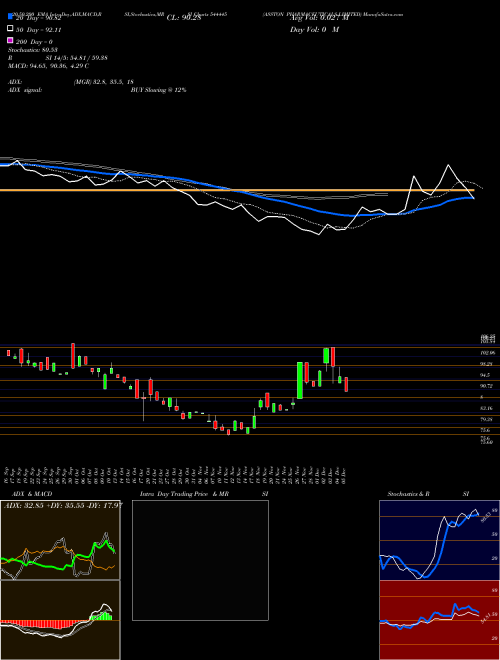This screenshot has height=660, width=500.
Task: Select the '50 Day = 92.11' legend text
Action: [38, 30]
